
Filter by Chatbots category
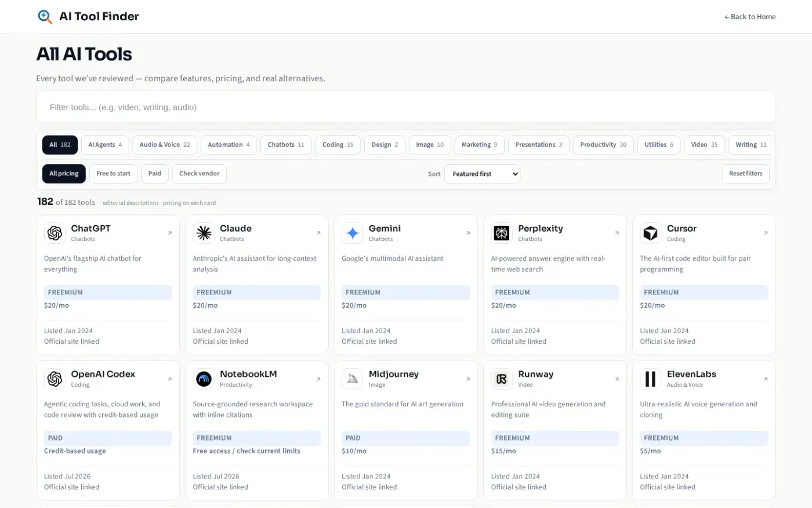286,145
